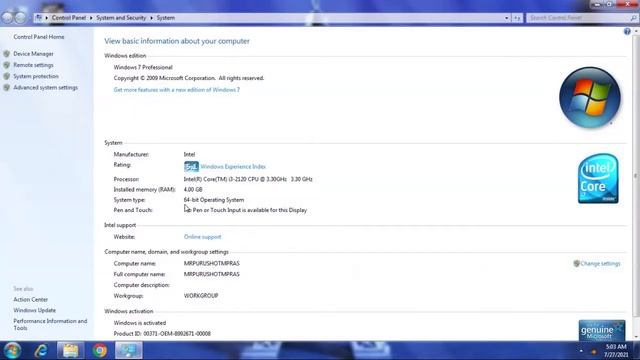Image resolution: width=640 pixels, height=360 pixels.
Task: Click the refresh button in address bar
Action: (x=517, y=18)
